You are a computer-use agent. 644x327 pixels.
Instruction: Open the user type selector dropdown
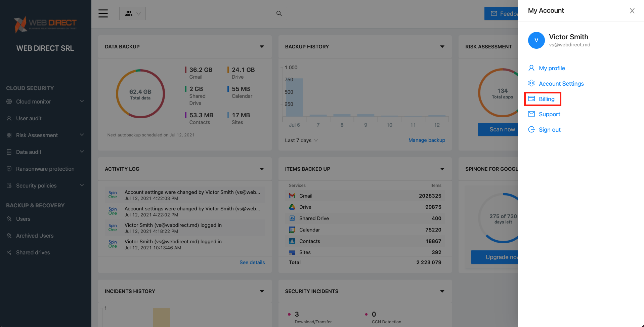(x=133, y=13)
